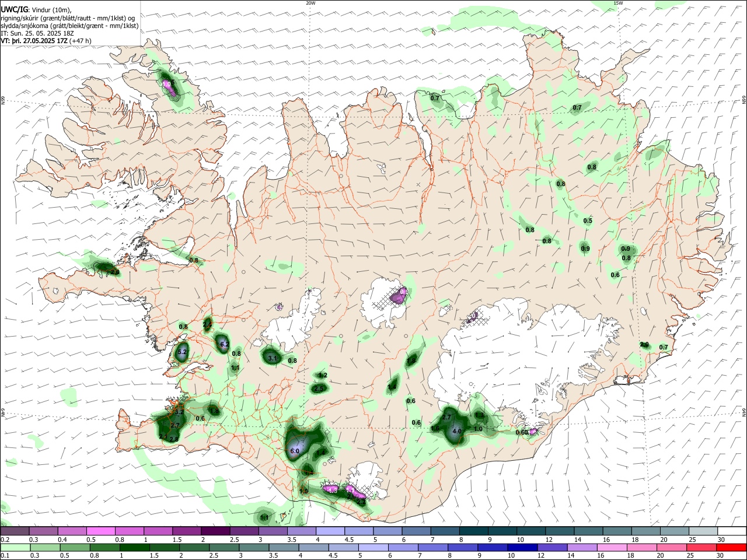The image size is (747, 560).
Task: Click the 3.1 precipitation value
Action: tap(272, 358)
